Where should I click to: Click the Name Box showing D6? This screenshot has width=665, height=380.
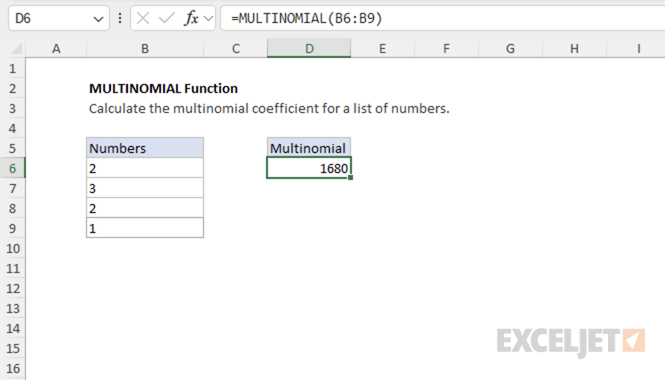pos(59,18)
